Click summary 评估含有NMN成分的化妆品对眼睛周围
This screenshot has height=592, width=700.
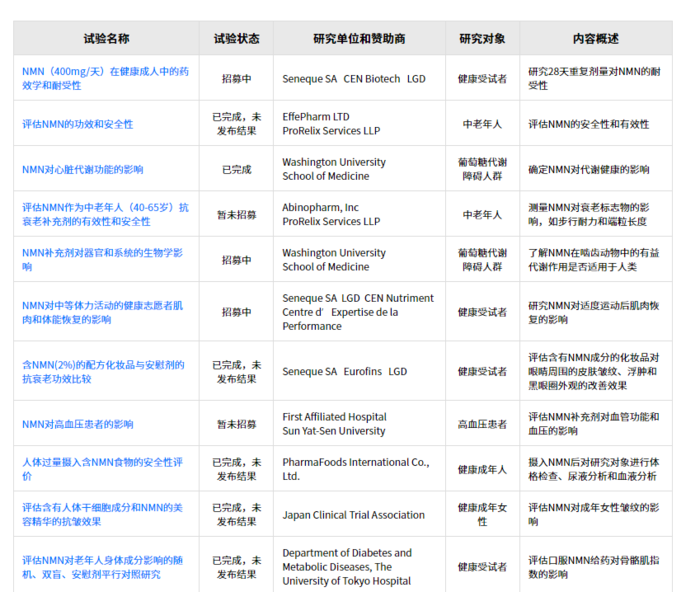[x=593, y=371]
